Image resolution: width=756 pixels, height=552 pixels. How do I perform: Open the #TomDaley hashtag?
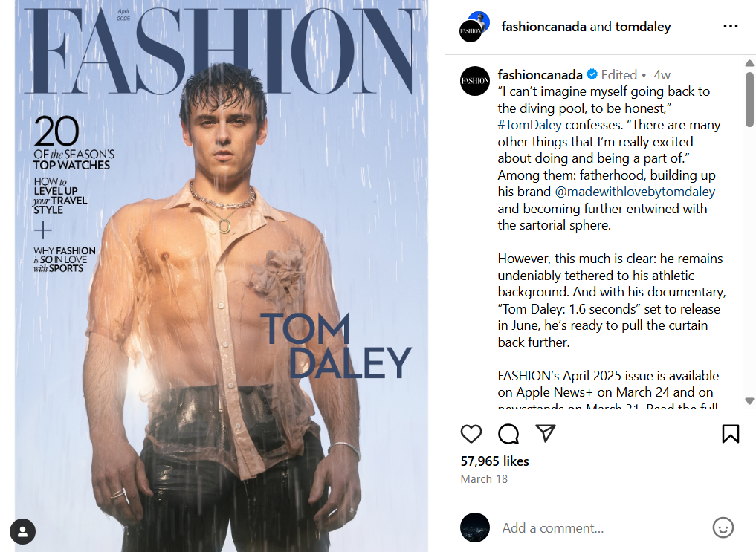point(529,125)
